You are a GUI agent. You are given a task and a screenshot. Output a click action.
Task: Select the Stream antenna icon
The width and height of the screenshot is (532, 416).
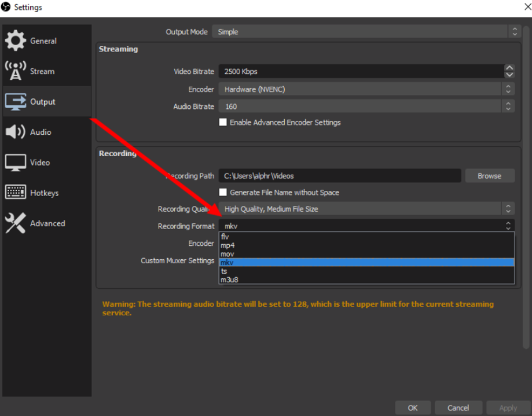15,71
